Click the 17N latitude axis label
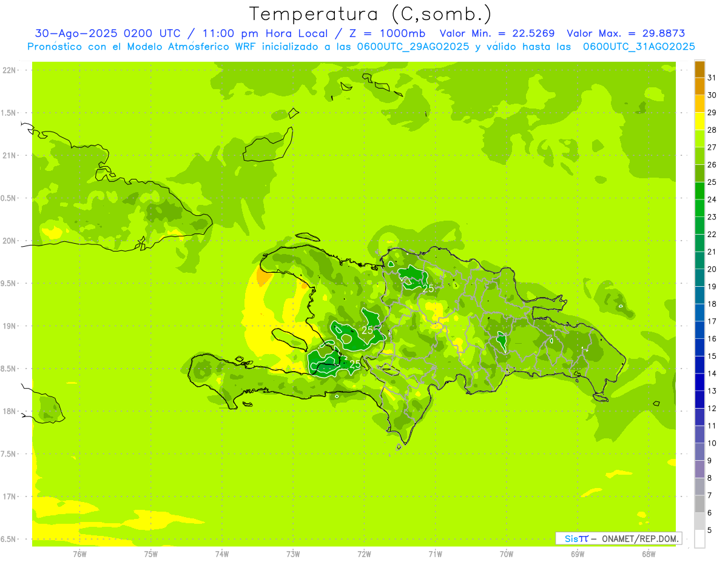 tap(9, 497)
